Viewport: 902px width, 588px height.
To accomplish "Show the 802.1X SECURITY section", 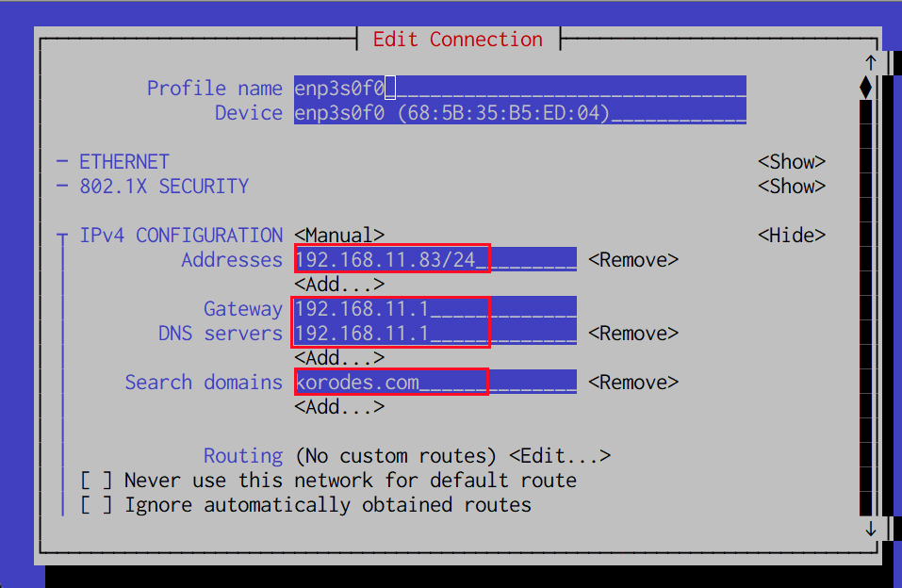I will (792, 187).
